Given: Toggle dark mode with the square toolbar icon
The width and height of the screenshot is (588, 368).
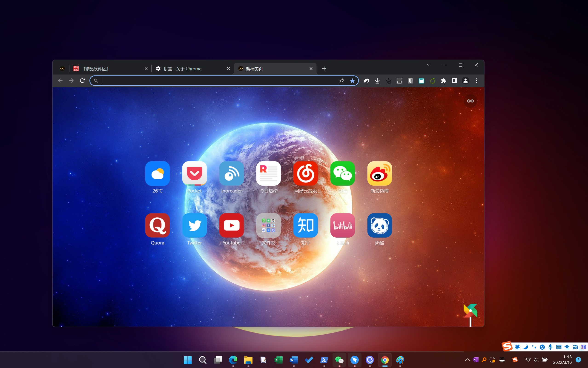Looking at the screenshot, I should (x=454, y=80).
